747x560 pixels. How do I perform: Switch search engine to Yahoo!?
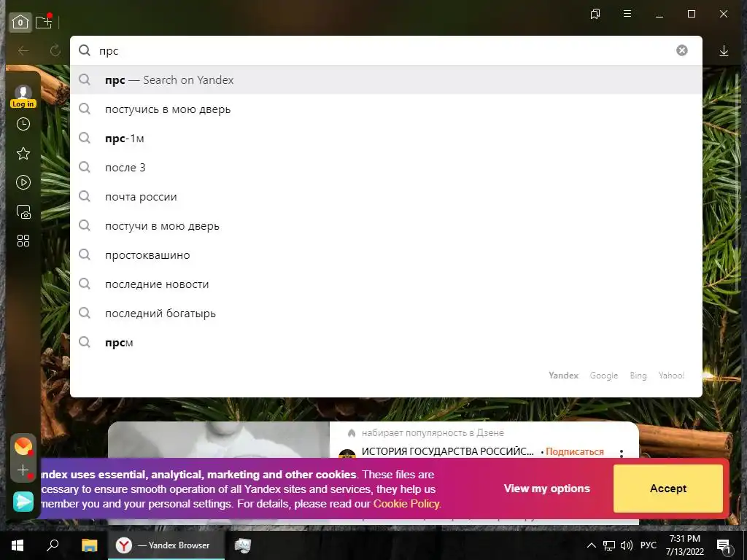point(672,376)
